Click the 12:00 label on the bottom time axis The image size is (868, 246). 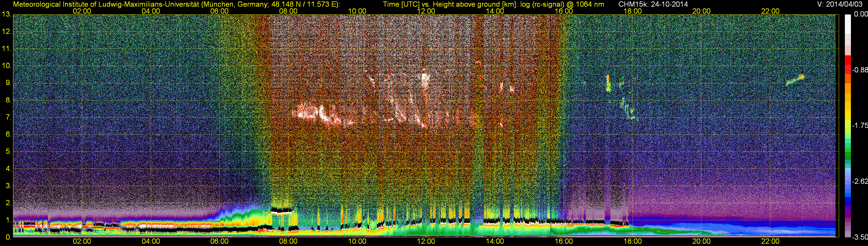point(426,241)
